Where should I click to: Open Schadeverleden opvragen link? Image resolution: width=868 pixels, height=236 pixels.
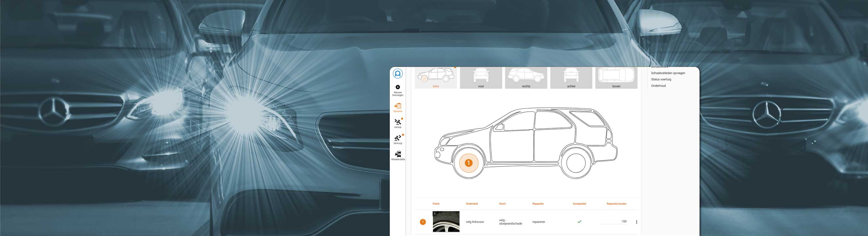click(668, 73)
